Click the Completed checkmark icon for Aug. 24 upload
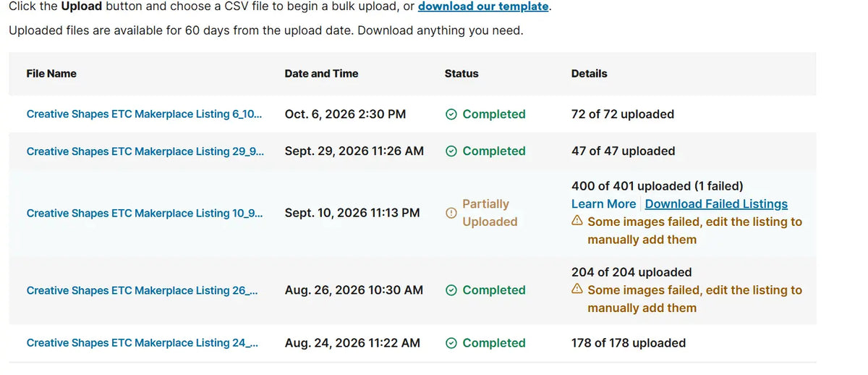This screenshot has height=375, width=868. point(451,343)
